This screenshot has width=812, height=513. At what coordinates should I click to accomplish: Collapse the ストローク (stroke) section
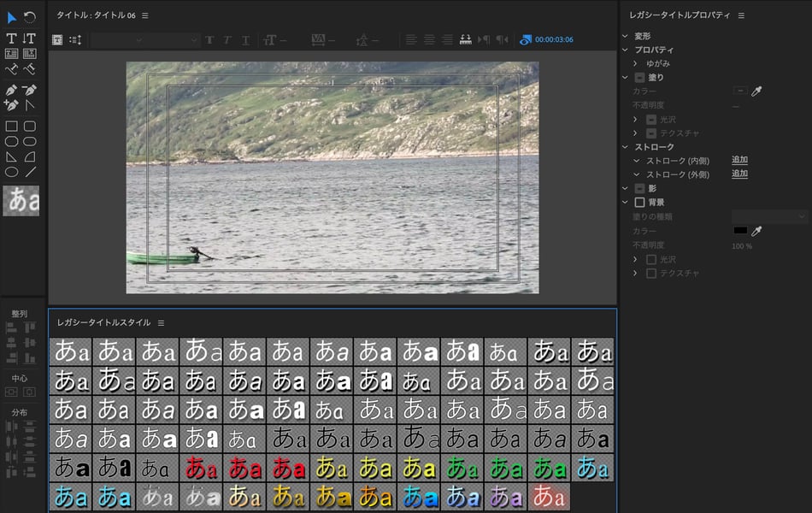click(625, 147)
